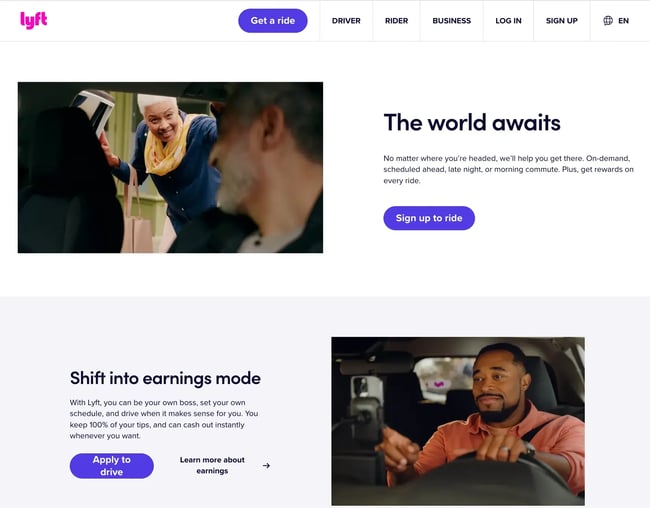Open the EN language selector

pyautogui.click(x=623, y=21)
